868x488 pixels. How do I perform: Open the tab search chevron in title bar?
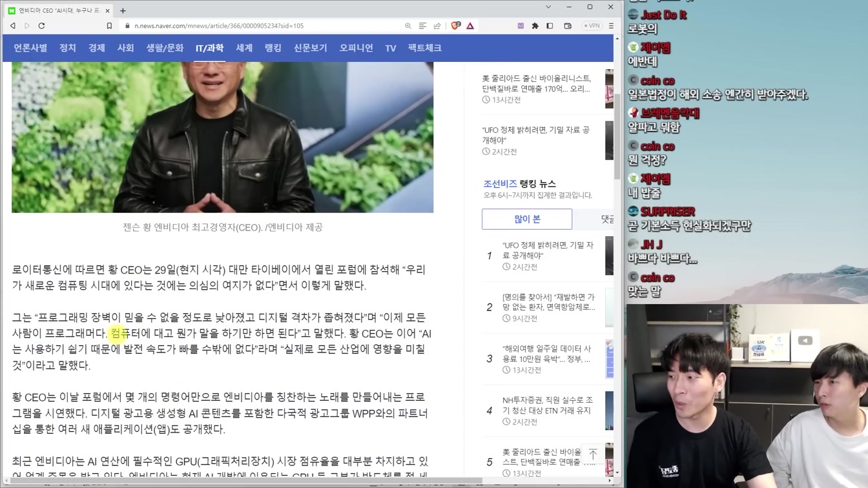(548, 7)
